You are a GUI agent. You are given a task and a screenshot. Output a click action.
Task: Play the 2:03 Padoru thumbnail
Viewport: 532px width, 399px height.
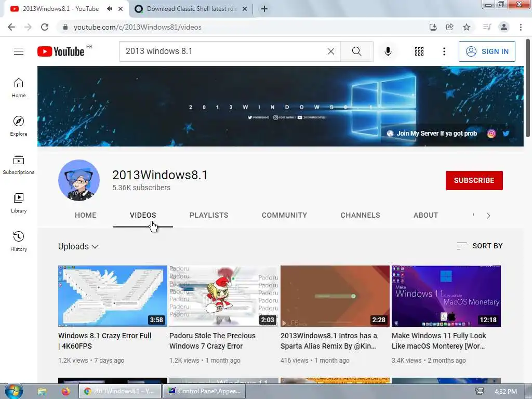(223, 296)
